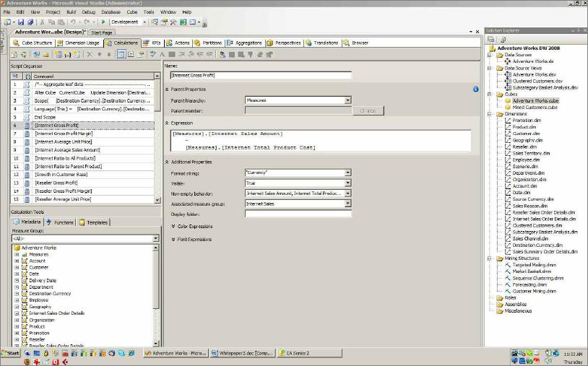Expand the Measures node in metadata tree
The image size is (588, 366).
tap(17, 254)
